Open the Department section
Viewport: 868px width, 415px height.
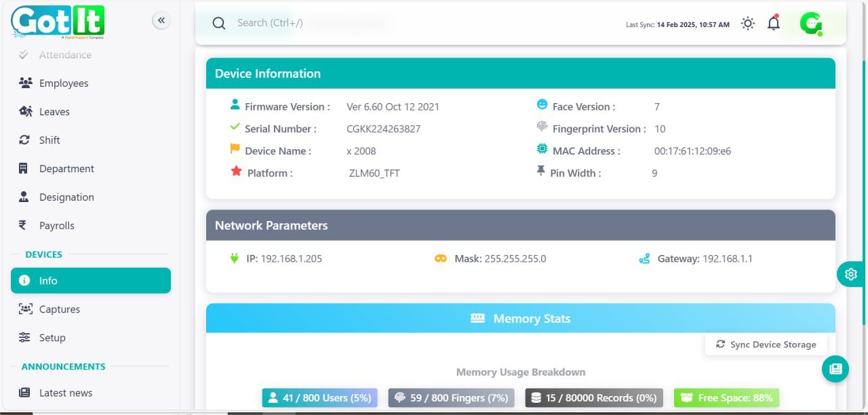[x=66, y=169]
